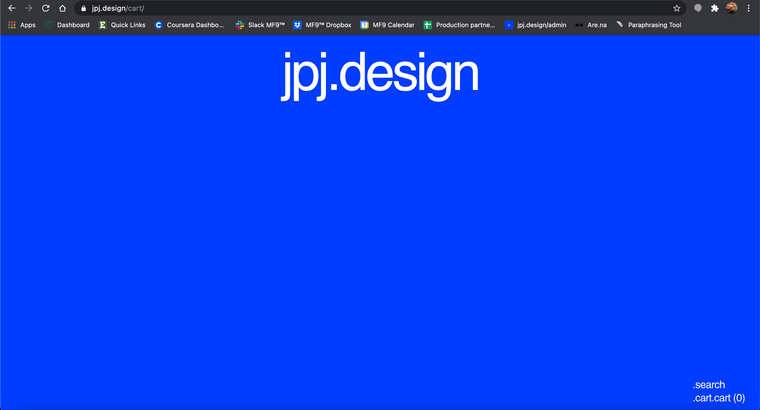Open the Extensions puzzle icon
The width and height of the screenshot is (760, 410).
tap(714, 8)
